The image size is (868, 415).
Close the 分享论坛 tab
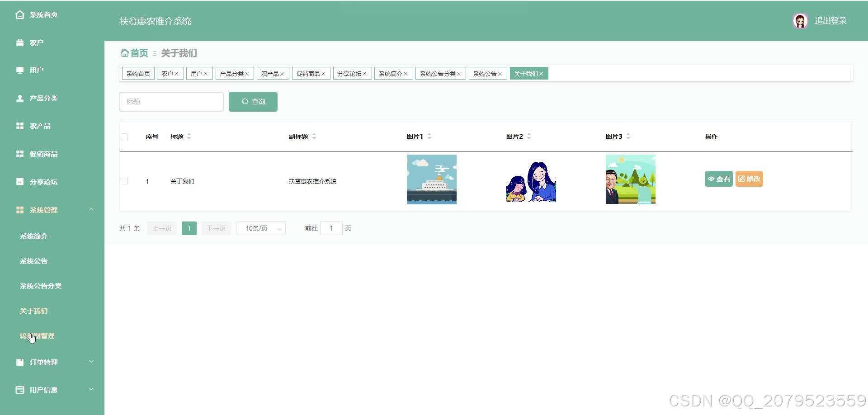(x=364, y=74)
